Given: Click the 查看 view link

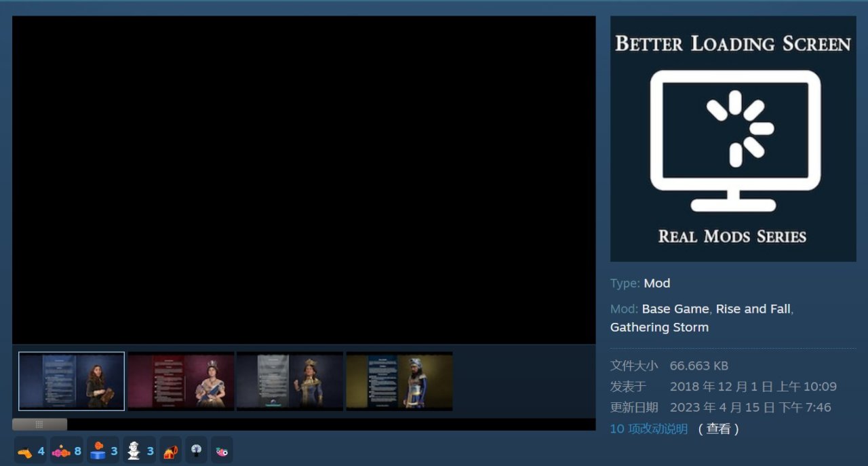Looking at the screenshot, I should (719, 429).
